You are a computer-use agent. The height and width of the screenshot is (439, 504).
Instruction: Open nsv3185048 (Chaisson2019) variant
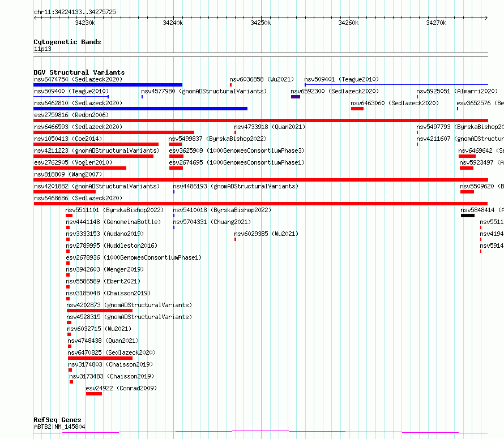coord(108,293)
